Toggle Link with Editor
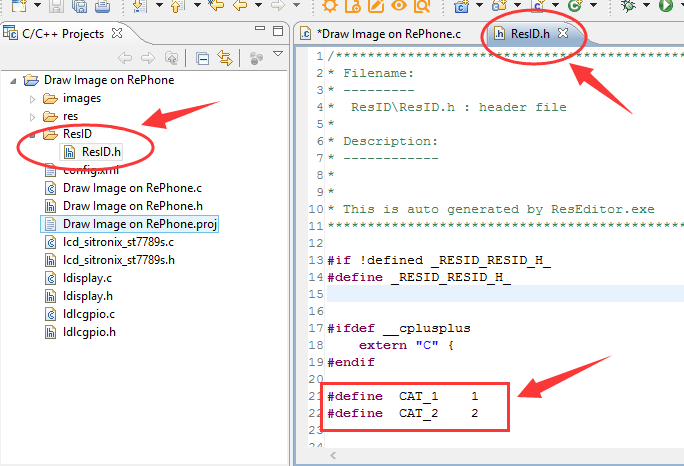The width and height of the screenshot is (684, 466). pos(225,58)
